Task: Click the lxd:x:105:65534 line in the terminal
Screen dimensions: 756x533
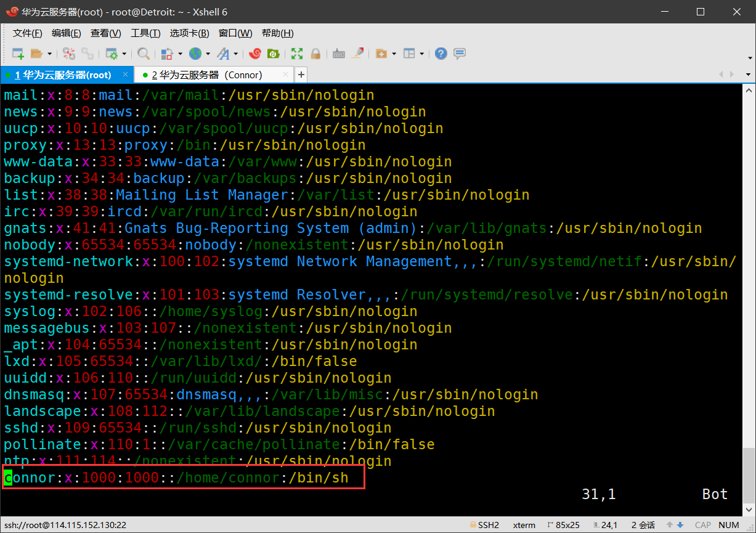Action: 181,361
